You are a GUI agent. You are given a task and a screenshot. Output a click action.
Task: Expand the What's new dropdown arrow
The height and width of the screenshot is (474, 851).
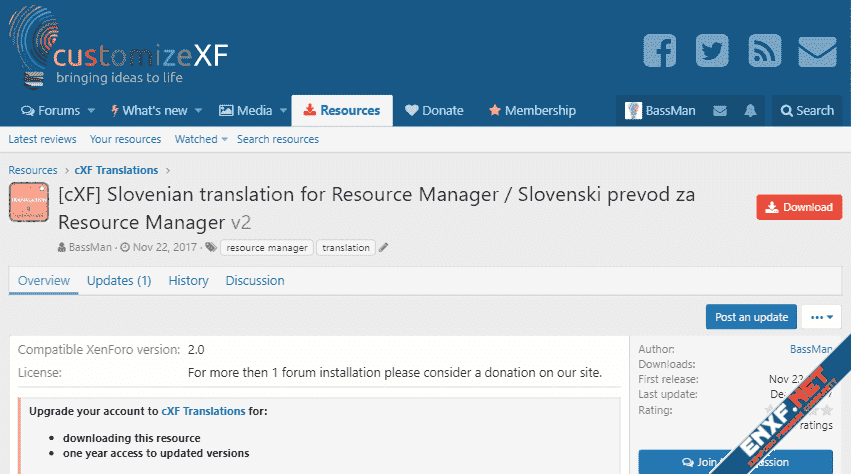click(198, 111)
